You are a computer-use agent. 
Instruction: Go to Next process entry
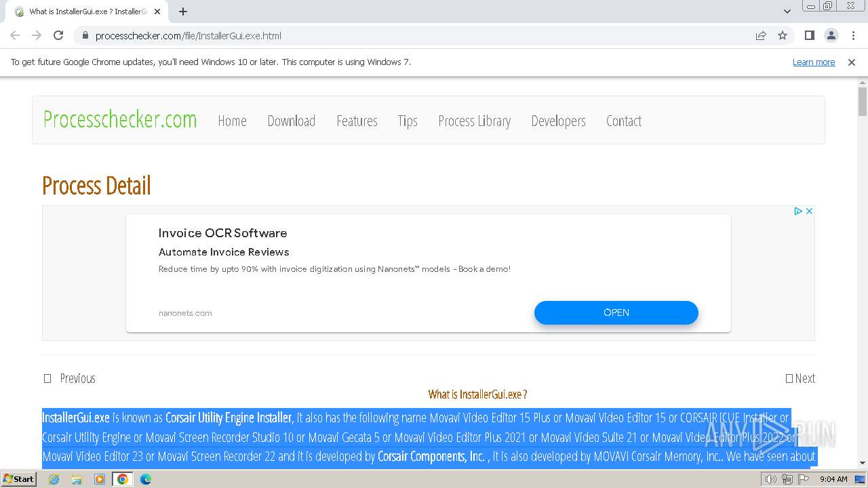pyautogui.click(x=800, y=378)
